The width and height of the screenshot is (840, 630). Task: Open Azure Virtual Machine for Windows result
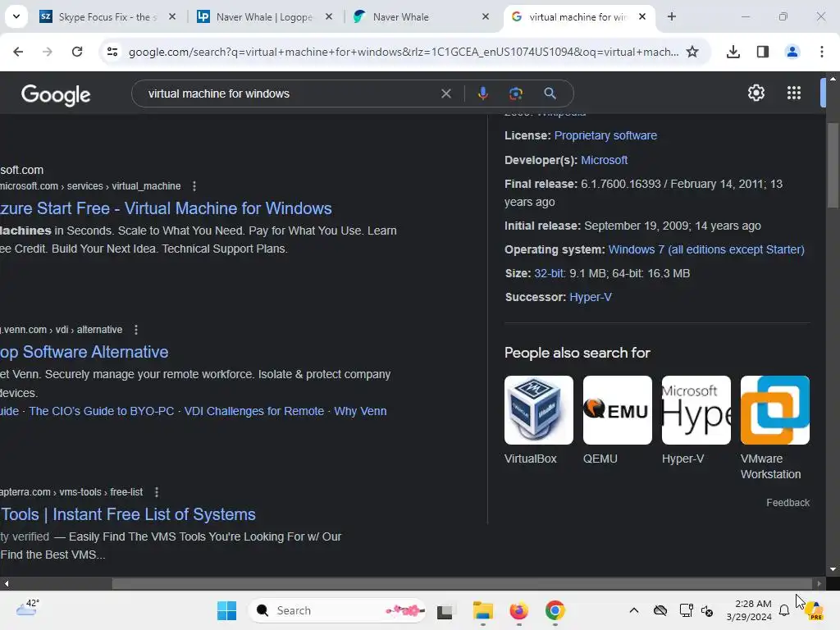[x=166, y=208]
